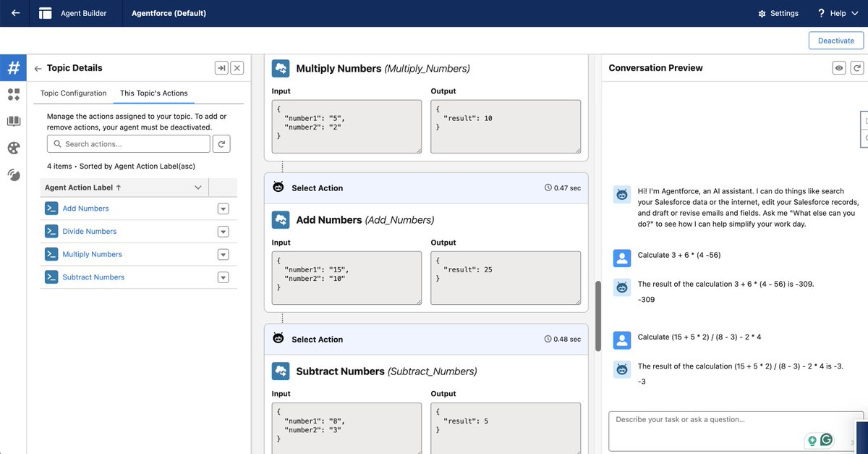Click the Add Numbers Salesforce cloud icon
This screenshot has width=868, height=454.
[281, 219]
